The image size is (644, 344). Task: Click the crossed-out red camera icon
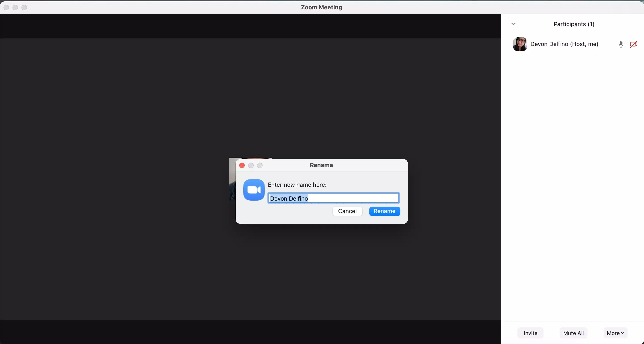pos(633,44)
